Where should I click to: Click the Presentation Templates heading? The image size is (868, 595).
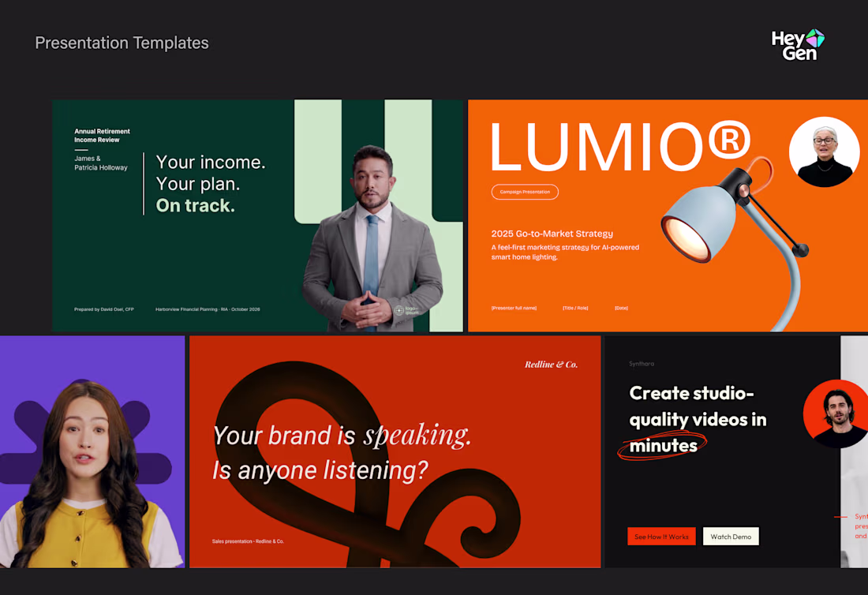[122, 43]
